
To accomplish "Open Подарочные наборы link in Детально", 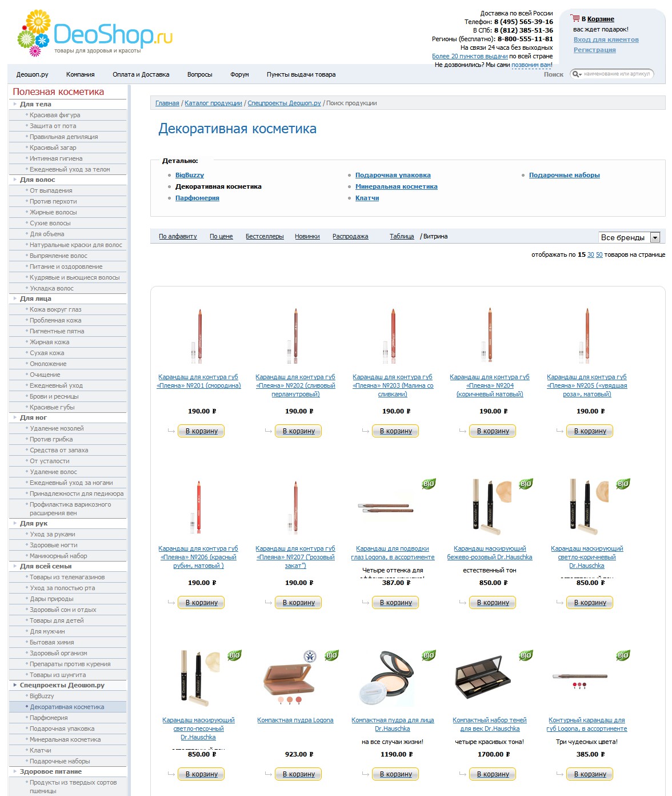I will 565,175.
